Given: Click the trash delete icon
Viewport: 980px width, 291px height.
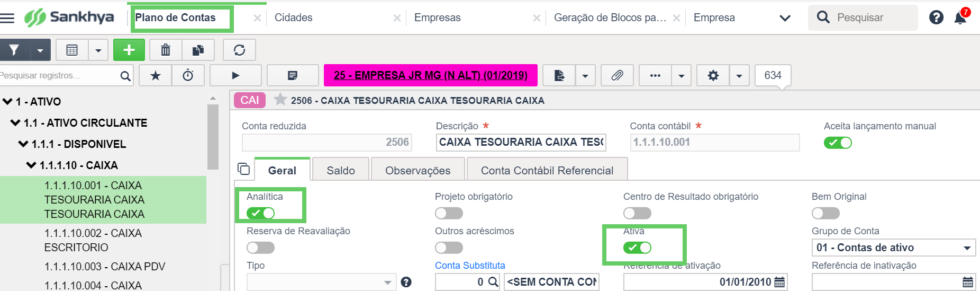Looking at the screenshot, I should tap(166, 50).
